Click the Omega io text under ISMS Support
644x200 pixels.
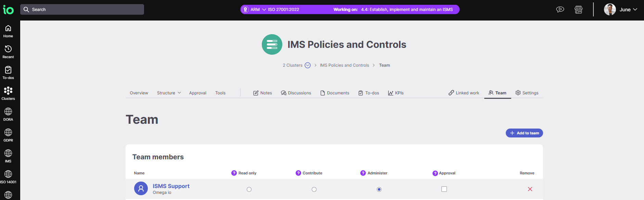[162, 192]
